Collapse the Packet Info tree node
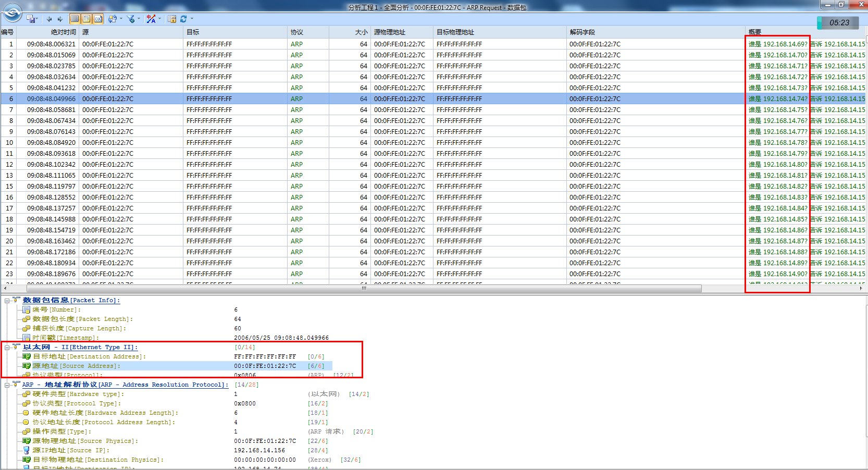 [7, 301]
